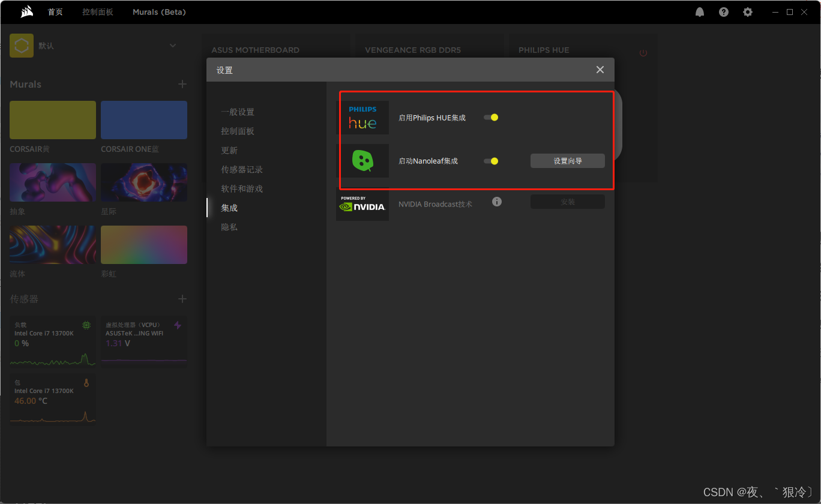This screenshot has height=504, width=821.
Task: Click the ASUS MOTHERBOARD device title
Action: tap(255, 50)
